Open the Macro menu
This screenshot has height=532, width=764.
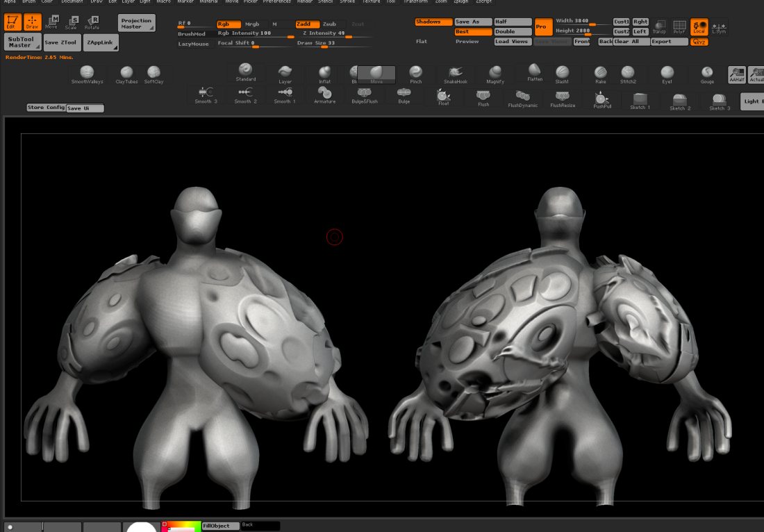point(164,2)
